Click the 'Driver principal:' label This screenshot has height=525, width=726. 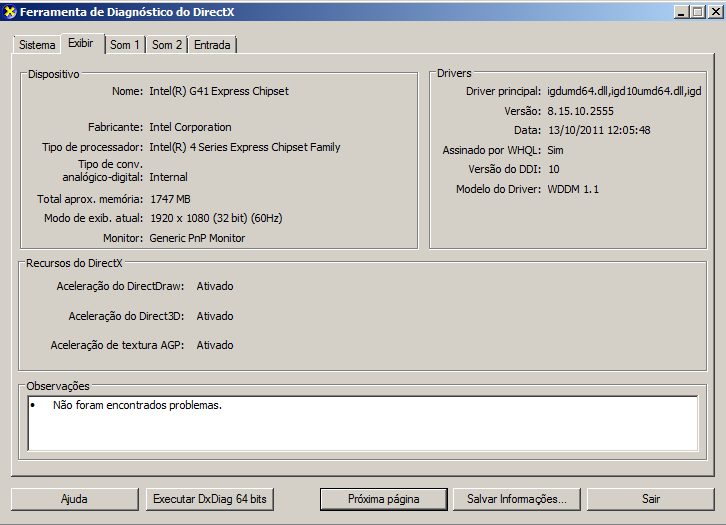[x=503, y=91]
